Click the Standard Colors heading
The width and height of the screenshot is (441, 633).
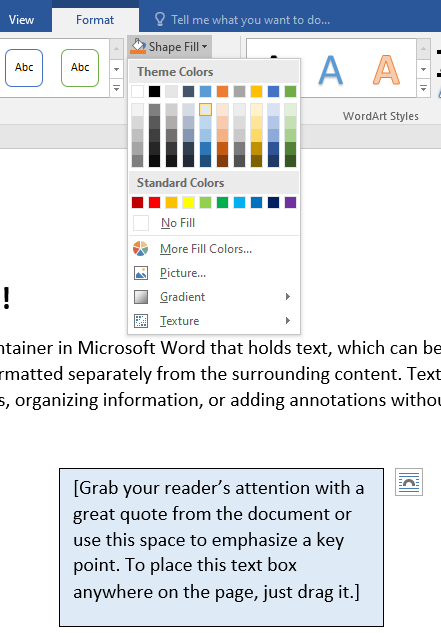coord(180,183)
